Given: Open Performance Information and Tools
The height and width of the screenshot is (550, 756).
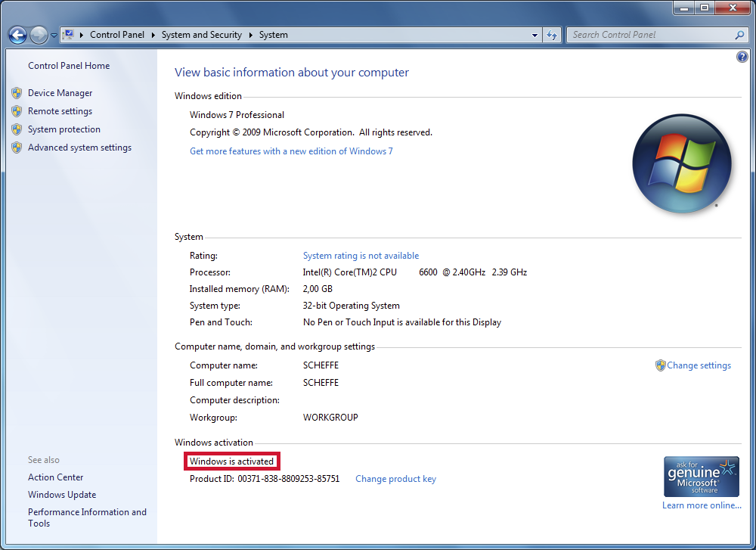Looking at the screenshot, I should (x=87, y=517).
